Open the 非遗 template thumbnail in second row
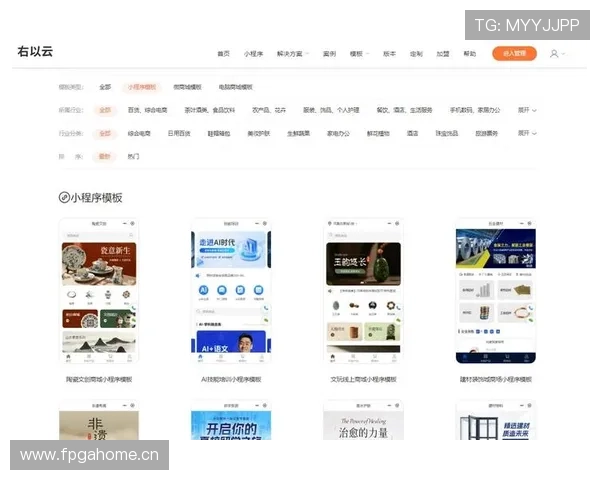 (x=99, y=420)
